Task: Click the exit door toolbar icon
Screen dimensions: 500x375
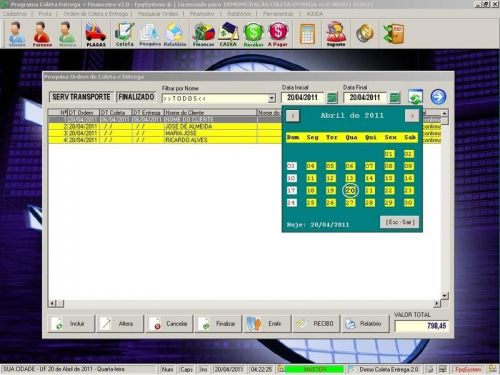Action: click(x=394, y=33)
